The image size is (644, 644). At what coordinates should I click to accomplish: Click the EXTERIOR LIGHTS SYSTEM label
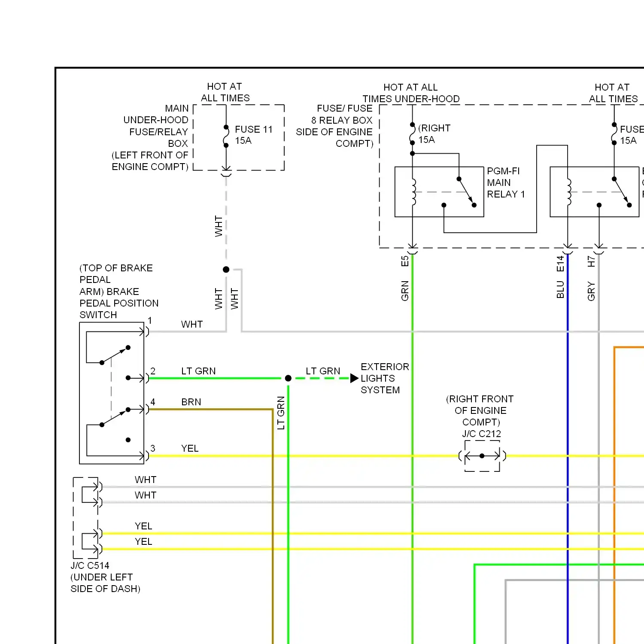click(385, 378)
